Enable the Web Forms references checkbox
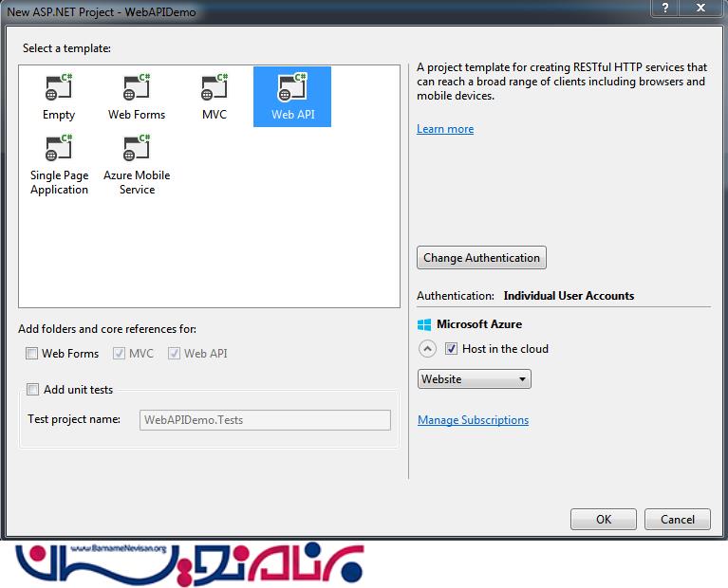The image size is (728, 588). tap(31, 354)
